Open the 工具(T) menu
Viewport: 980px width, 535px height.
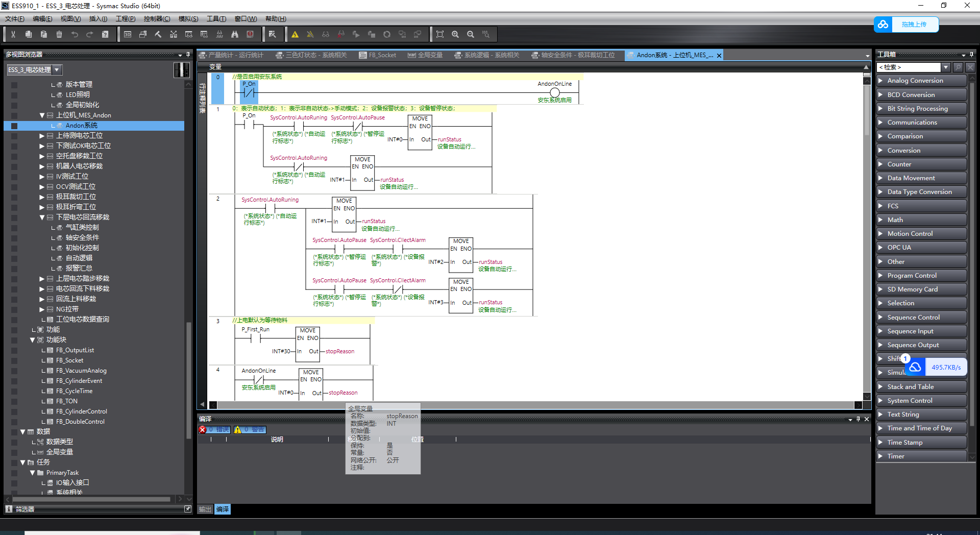coord(216,19)
